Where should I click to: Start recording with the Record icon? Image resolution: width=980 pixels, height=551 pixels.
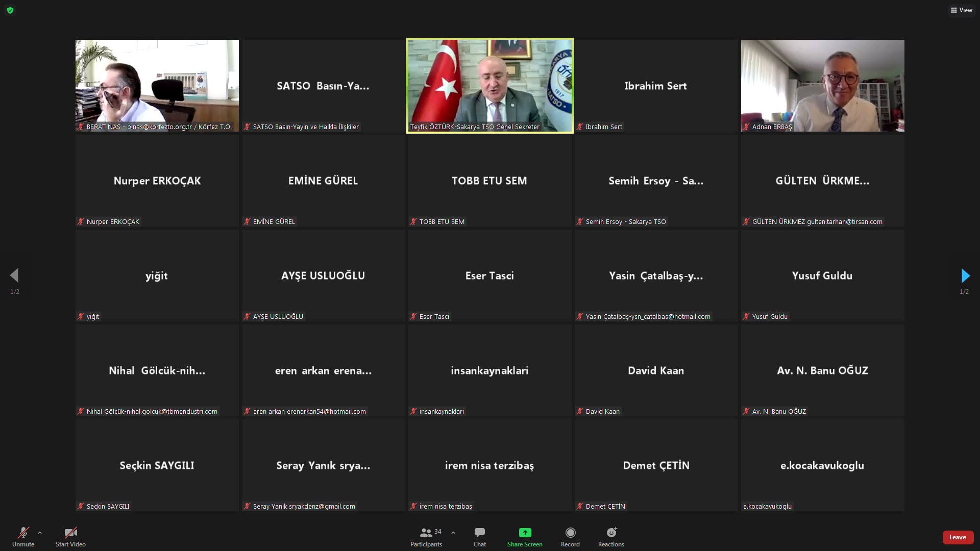point(570,533)
